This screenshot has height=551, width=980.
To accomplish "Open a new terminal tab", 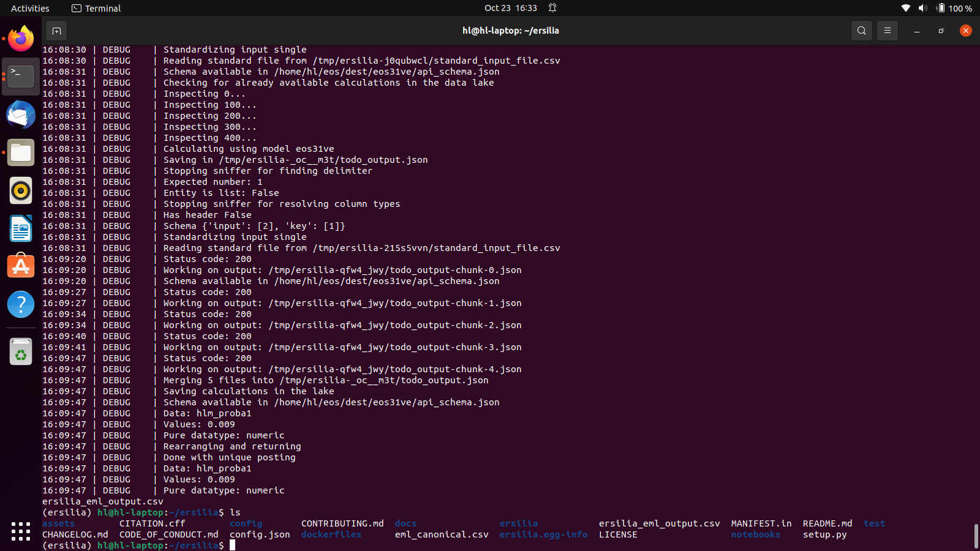I will pos(56,30).
